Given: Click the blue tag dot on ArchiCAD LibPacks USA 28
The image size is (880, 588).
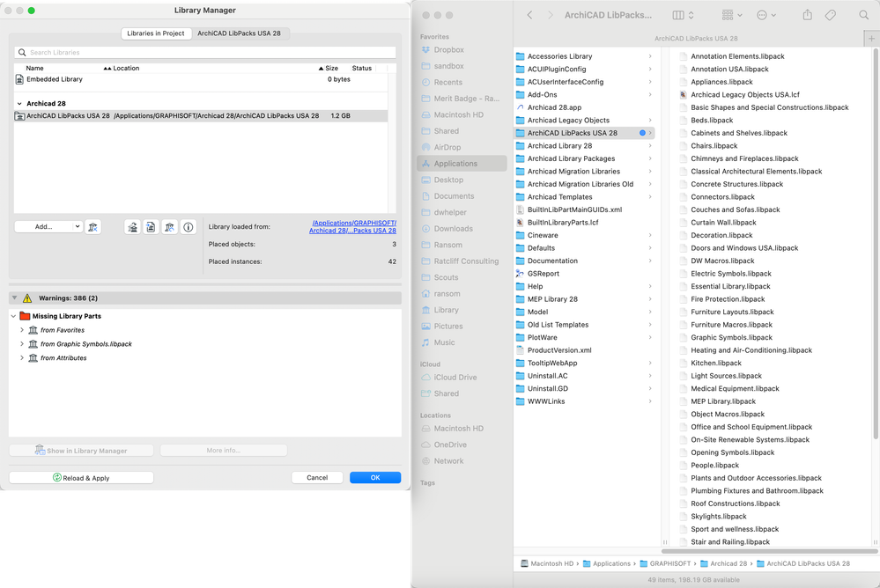Looking at the screenshot, I should click(x=642, y=133).
